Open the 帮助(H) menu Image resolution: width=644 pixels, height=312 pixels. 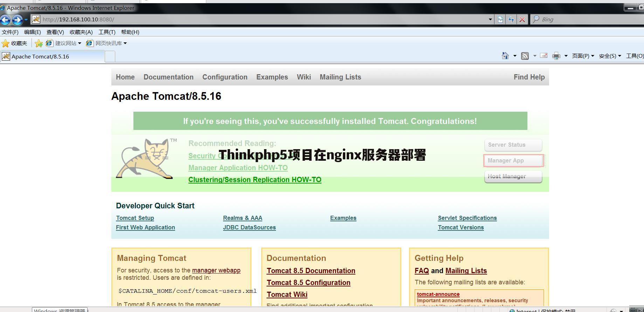coord(130,32)
